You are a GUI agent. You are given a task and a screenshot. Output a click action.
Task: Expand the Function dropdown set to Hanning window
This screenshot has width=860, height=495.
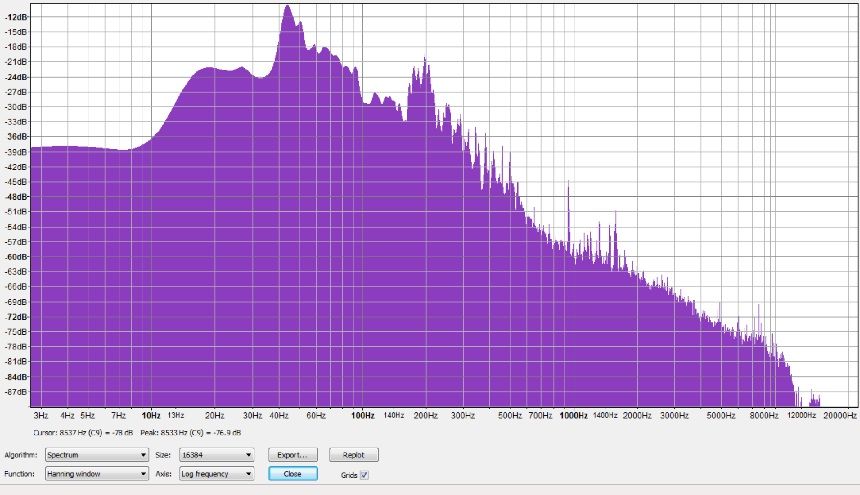[x=96, y=474]
